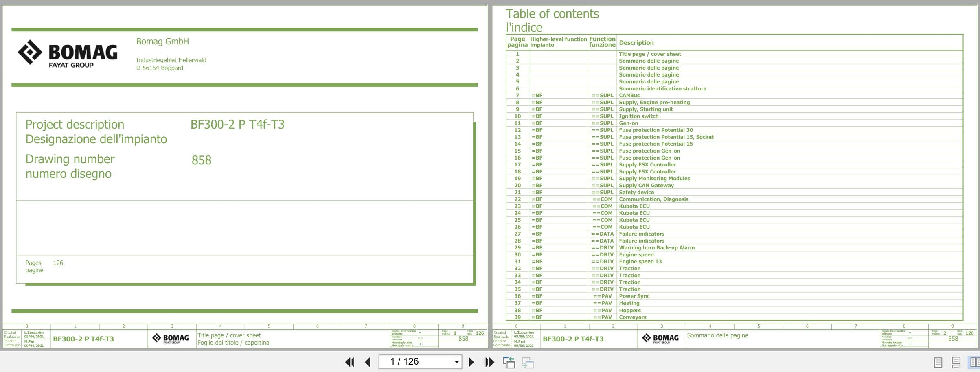980x372 pixels.
Task: Click the large drawing number 858
Action: (202, 160)
